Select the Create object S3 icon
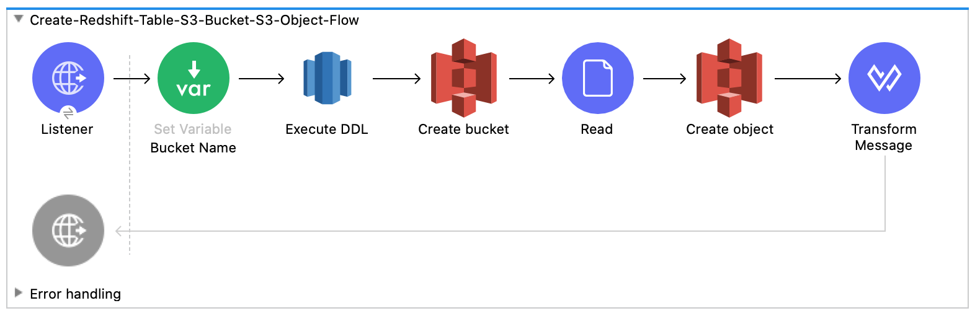Image resolution: width=980 pixels, height=316 pixels. 729,78
